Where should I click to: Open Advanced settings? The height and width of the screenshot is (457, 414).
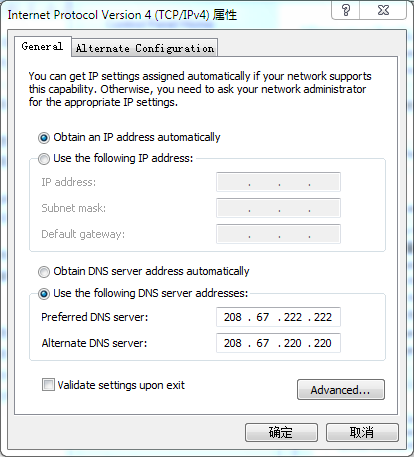click(x=341, y=389)
